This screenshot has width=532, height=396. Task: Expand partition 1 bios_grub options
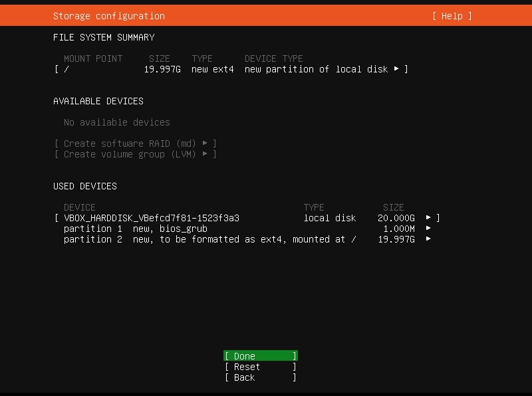[x=428, y=228]
